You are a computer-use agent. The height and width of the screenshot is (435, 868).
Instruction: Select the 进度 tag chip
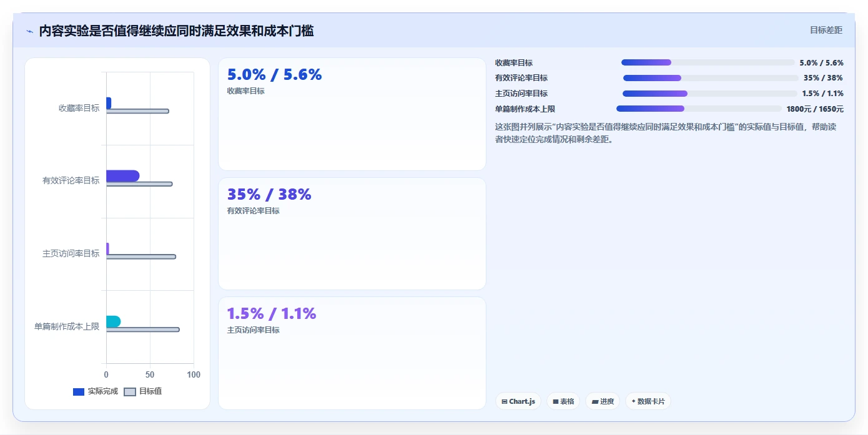coord(603,401)
